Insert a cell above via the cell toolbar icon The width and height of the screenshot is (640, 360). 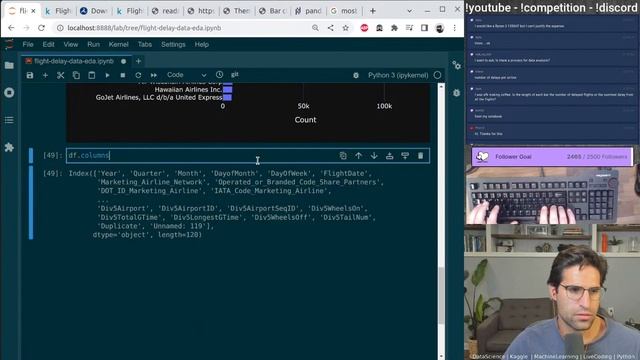click(389, 156)
